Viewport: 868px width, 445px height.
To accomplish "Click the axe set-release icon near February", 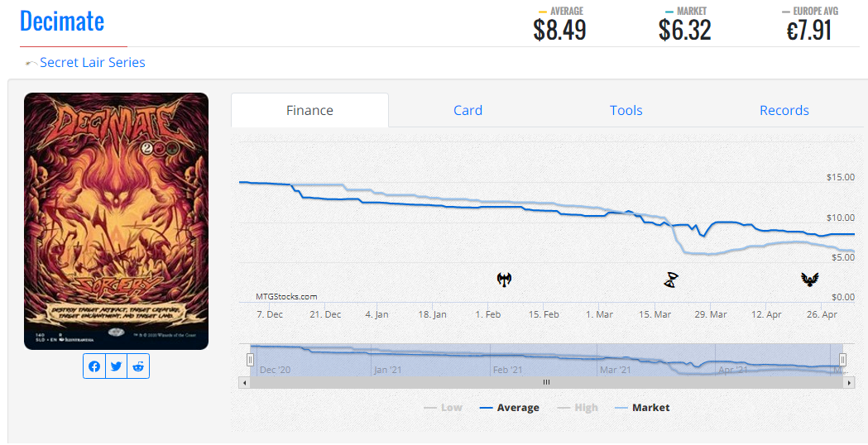I will coord(504,280).
